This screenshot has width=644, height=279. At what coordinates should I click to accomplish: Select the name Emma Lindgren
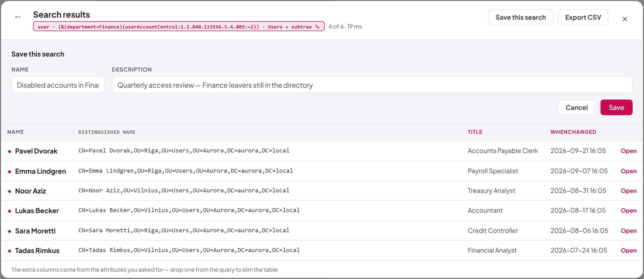click(x=41, y=171)
